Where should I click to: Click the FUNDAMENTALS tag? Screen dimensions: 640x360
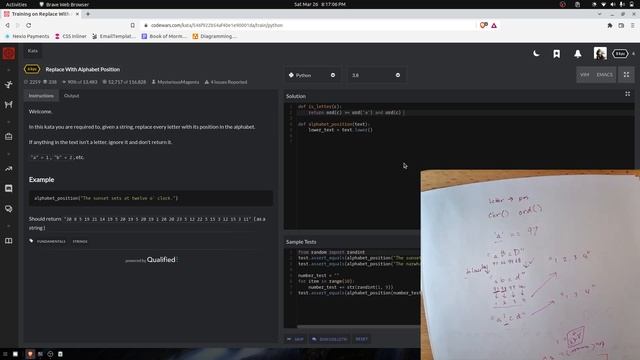(51, 241)
